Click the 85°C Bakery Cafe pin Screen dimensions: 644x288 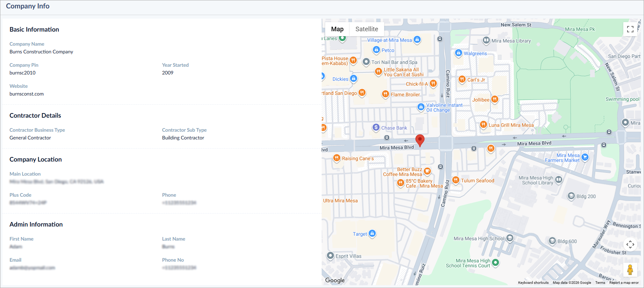coord(401,183)
